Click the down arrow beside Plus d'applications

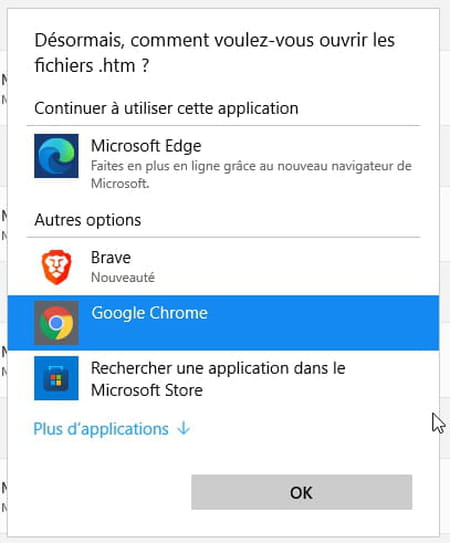(183, 428)
